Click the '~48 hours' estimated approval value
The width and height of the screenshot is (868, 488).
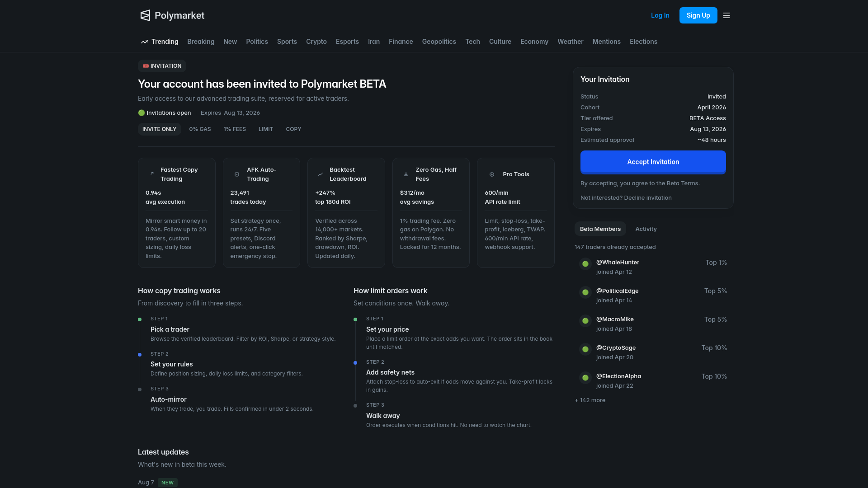click(712, 140)
